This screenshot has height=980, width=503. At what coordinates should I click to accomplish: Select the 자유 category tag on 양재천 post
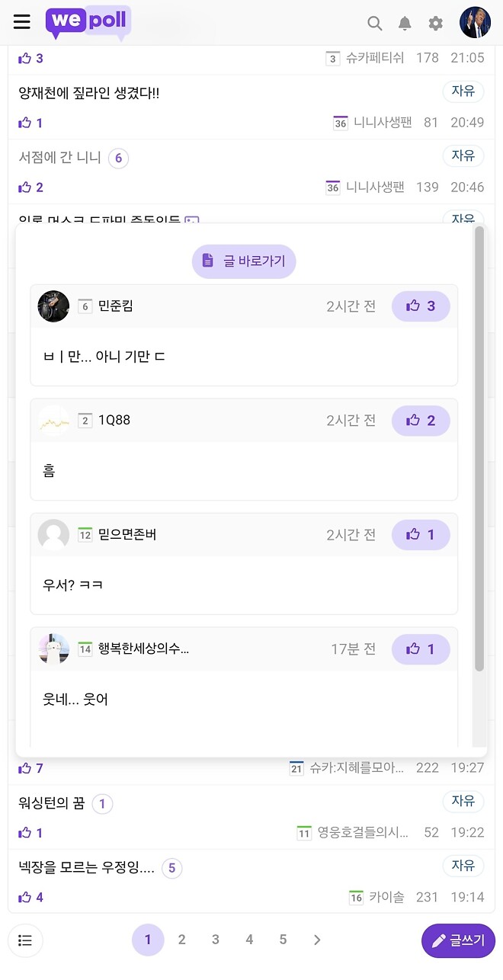(x=463, y=91)
